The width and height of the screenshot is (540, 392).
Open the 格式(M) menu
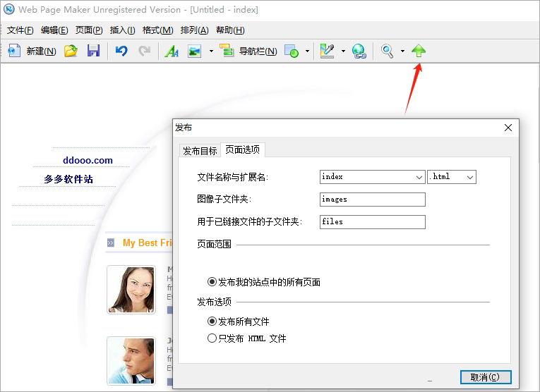click(157, 30)
